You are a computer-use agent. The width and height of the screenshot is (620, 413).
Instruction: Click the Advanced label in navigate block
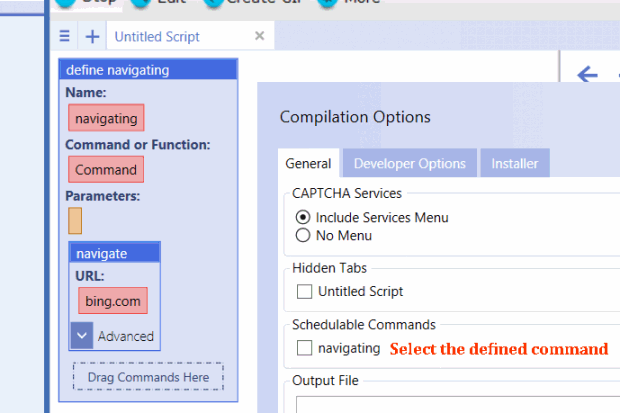point(126,336)
